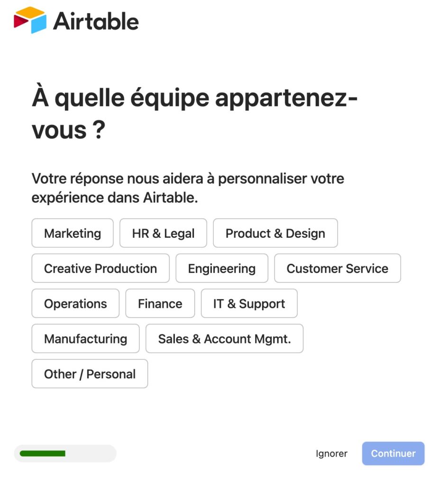Click the explanatory subtitle text

[188, 188]
